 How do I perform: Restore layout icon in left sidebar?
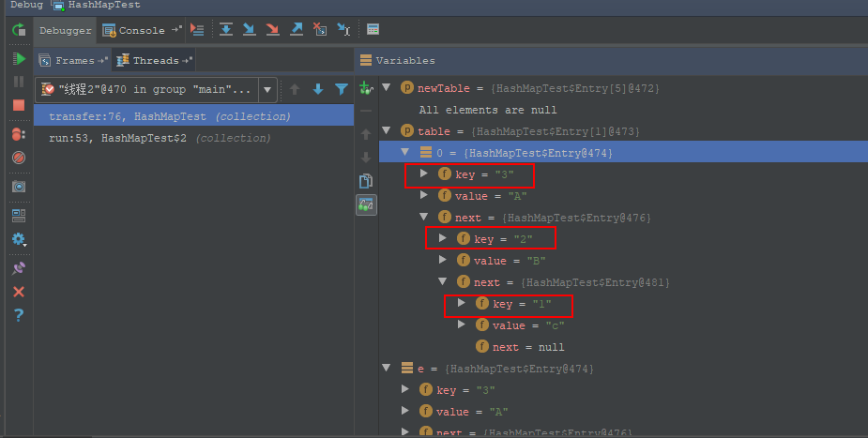pos(19,215)
